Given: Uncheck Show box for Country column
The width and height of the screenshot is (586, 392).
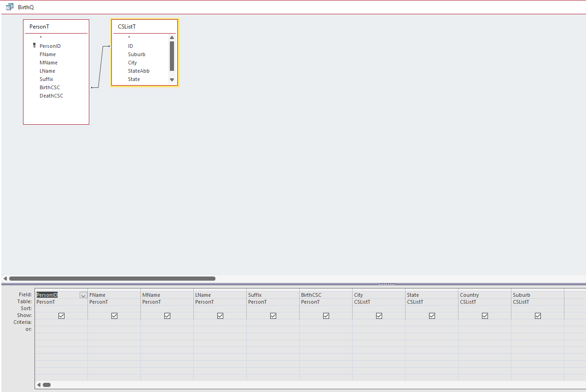Looking at the screenshot, I should point(485,316).
